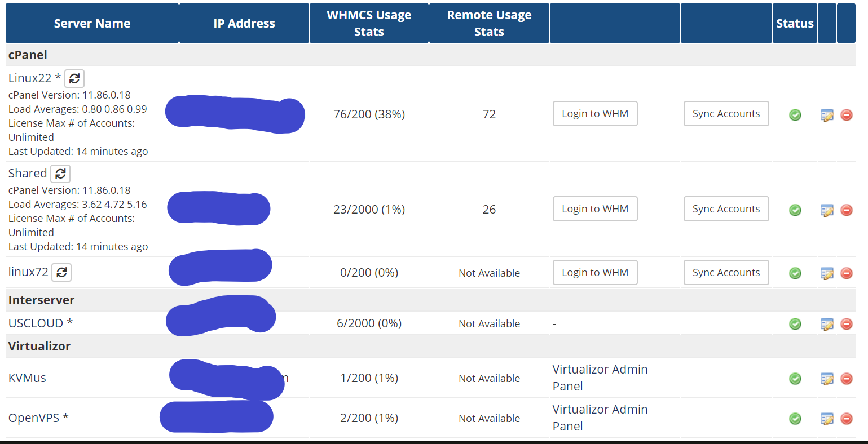Edit the KVMus server settings
Screen dimensions: 868x444
(827, 379)
